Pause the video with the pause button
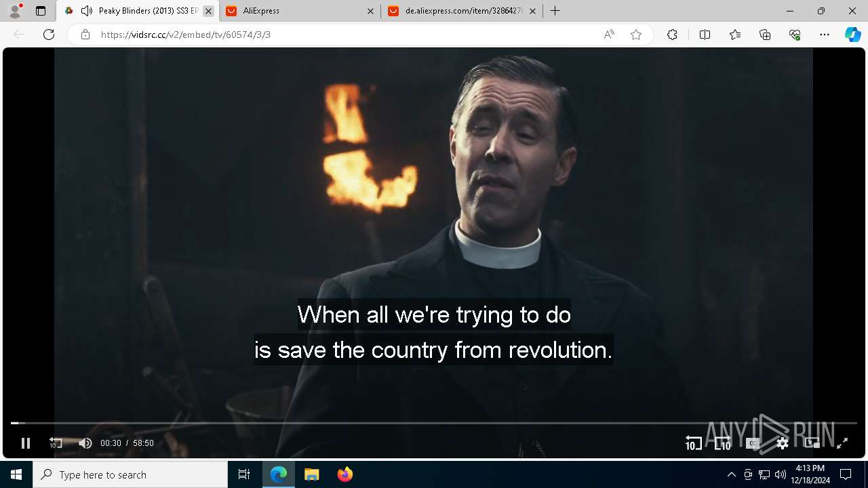Viewport: 868px width, 488px height. tap(26, 443)
